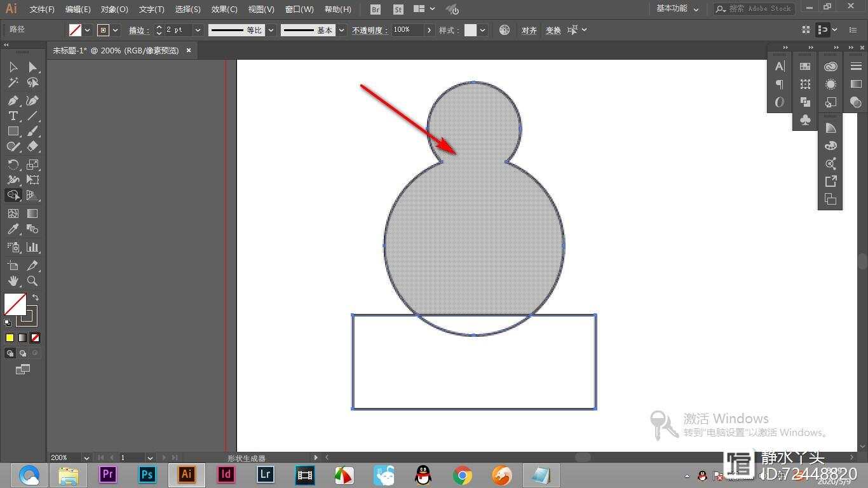This screenshot has height=488, width=868.
Task: Swap fill and stroke colors
Action: 36,297
